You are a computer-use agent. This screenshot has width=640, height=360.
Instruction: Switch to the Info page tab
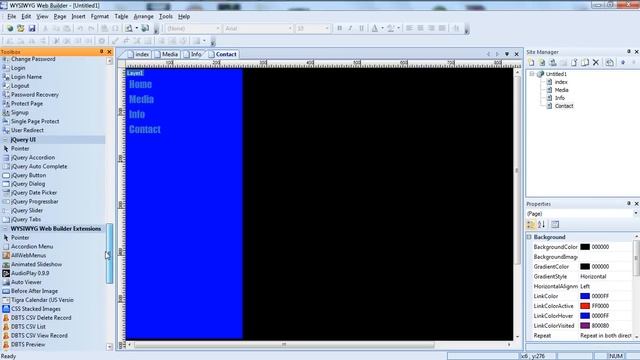click(193, 54)
